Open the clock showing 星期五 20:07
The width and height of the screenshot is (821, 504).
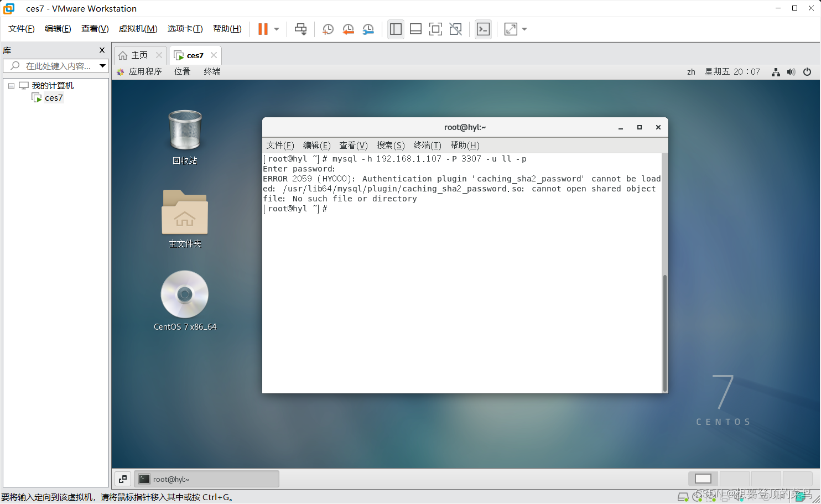pyautogui.click(x=732, y=72)
